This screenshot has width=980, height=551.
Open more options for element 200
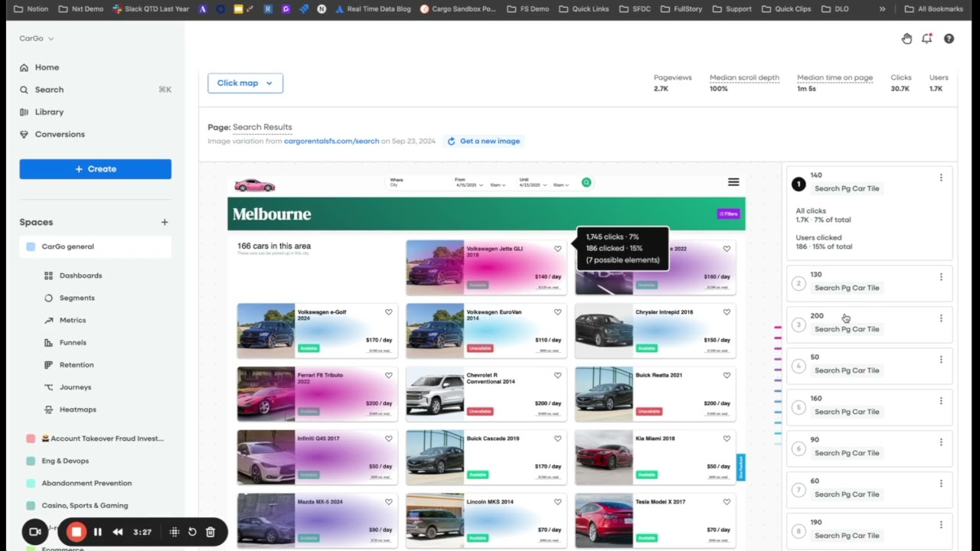pyautogui.click(x=941, y=318)
